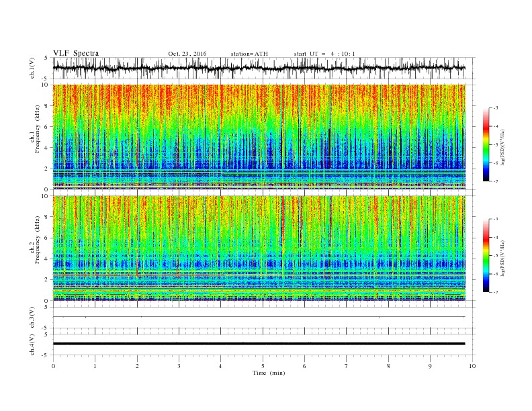Click the "start UT = 4 :10: 1" text
The height and width of the screenshot is (411, 532).
[324, 54]
